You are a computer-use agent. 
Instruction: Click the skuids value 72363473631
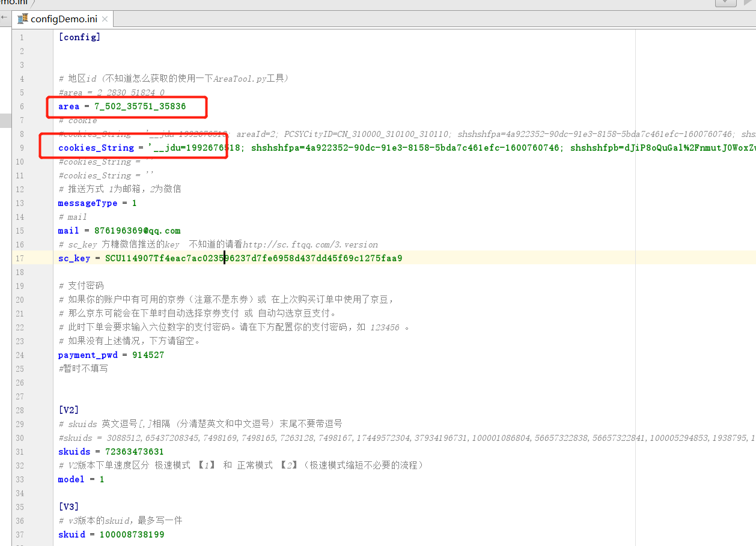(135, 452)
